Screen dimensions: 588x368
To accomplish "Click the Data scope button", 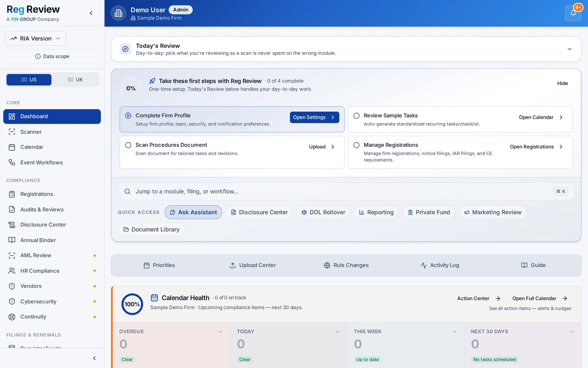I will coord(52,56).
